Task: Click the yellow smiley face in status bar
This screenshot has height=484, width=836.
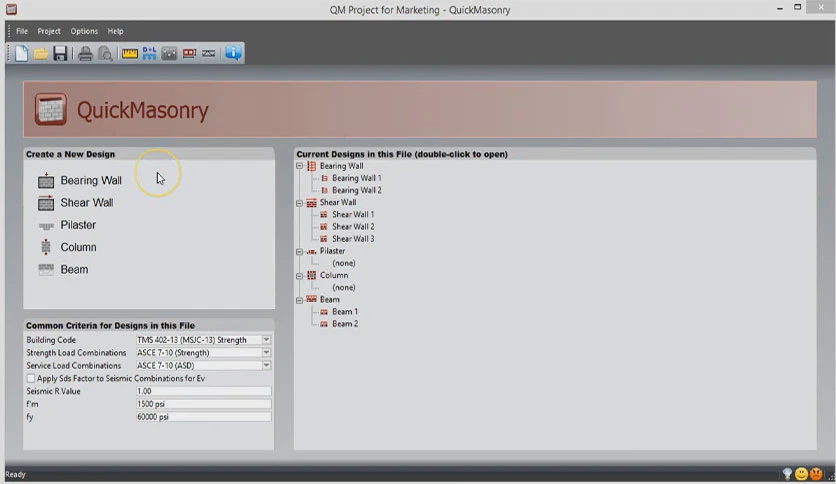Action: (x=801, y=474)
